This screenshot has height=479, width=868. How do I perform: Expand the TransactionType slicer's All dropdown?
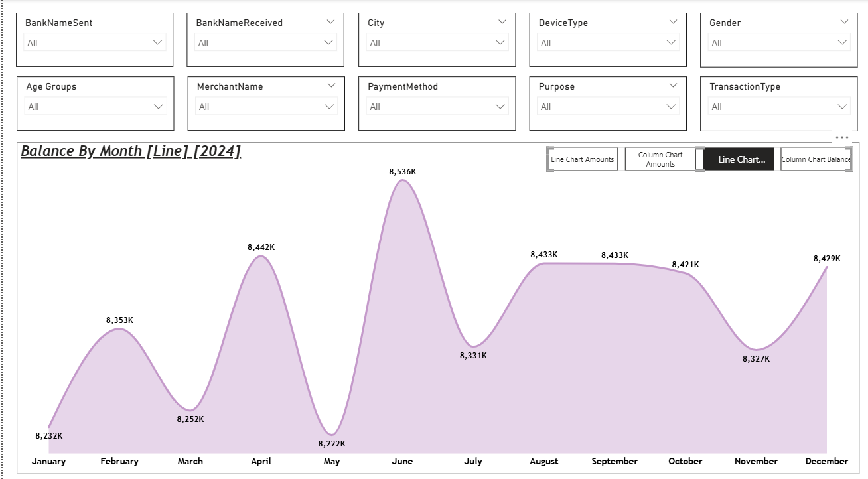[x=779, y=107]
